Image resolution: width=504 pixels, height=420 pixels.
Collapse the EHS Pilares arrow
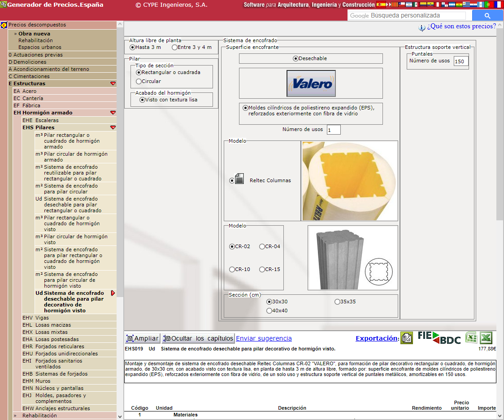(x=113, y=128)
